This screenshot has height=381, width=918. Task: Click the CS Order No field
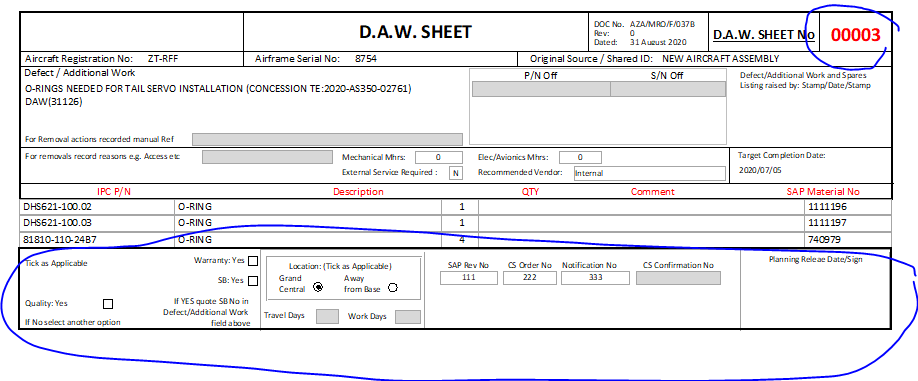530,278
